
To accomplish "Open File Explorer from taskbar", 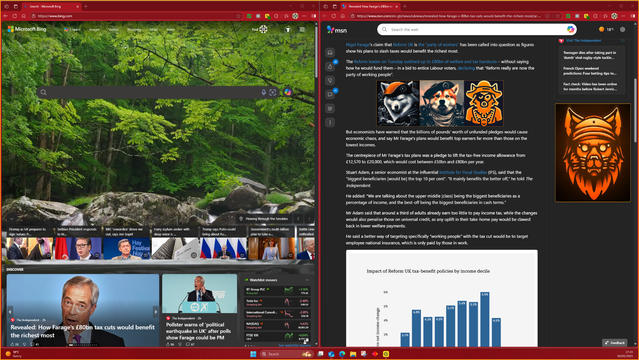I will point(353,354).
